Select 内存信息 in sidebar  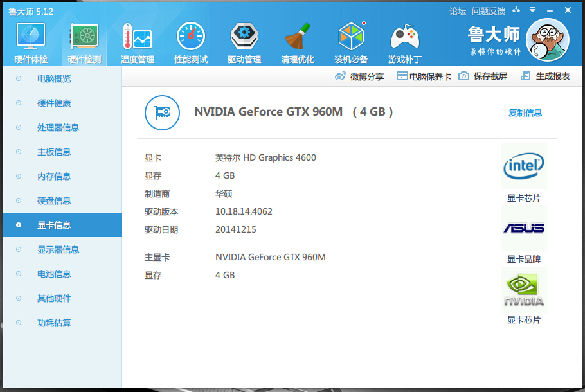63,177
